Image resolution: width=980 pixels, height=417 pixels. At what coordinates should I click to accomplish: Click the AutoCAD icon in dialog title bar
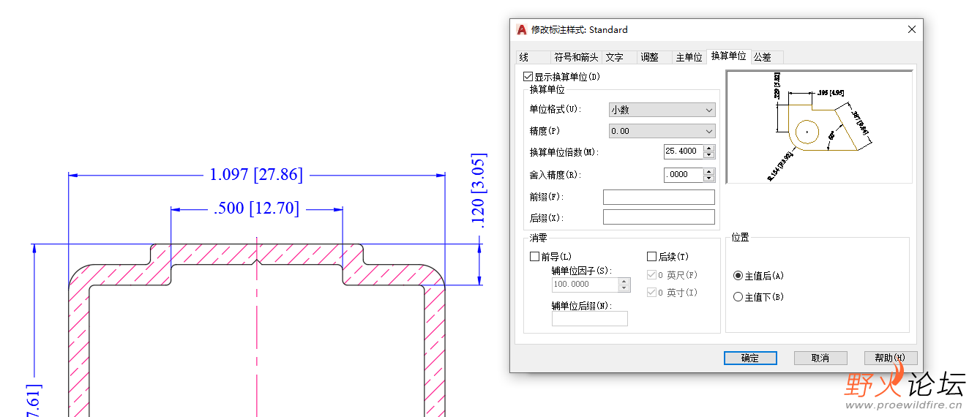pyautogui.click(x=522, y=30)
